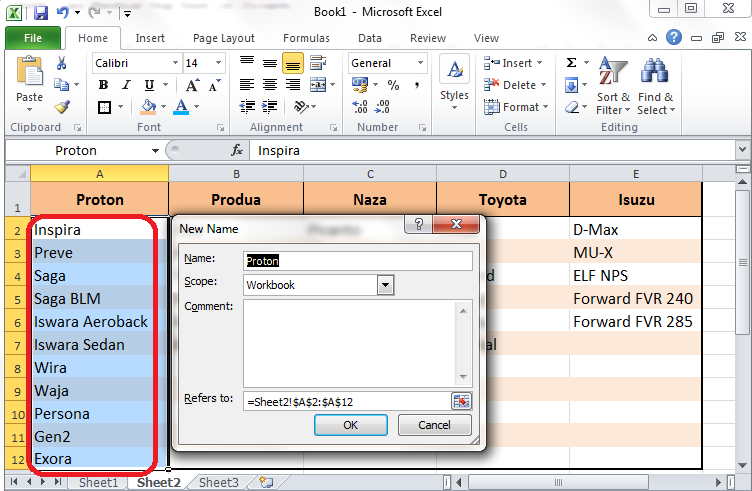Open the font size 14 dropdown
The width and height of the screenshot is (752, 491).
click(218, 63)
